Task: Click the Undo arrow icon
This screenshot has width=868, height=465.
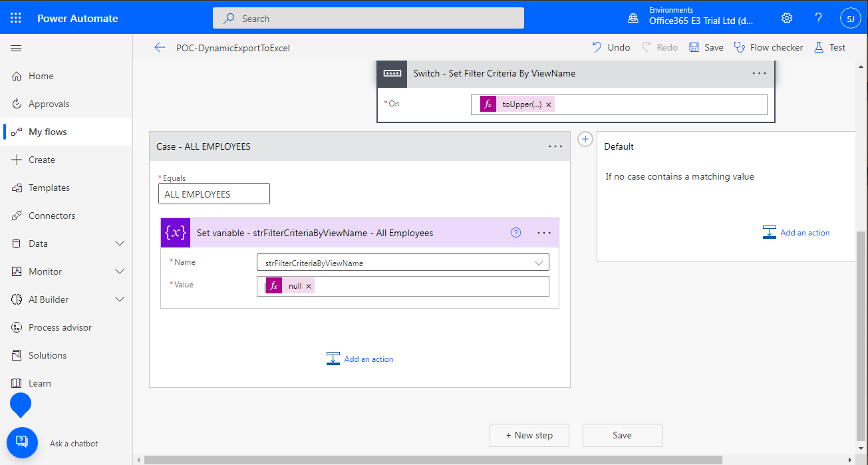Action: coord(597,47)
